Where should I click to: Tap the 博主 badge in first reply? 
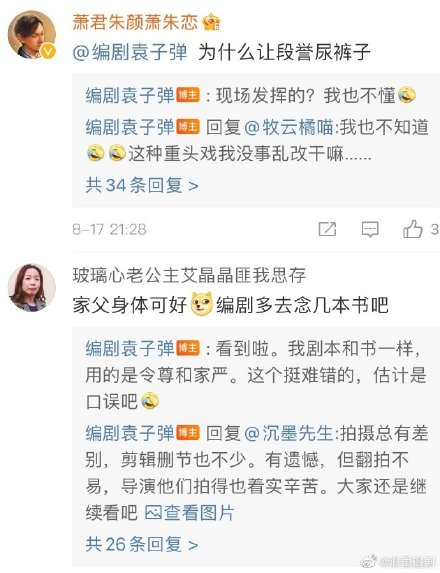click(x=188, y=95)
